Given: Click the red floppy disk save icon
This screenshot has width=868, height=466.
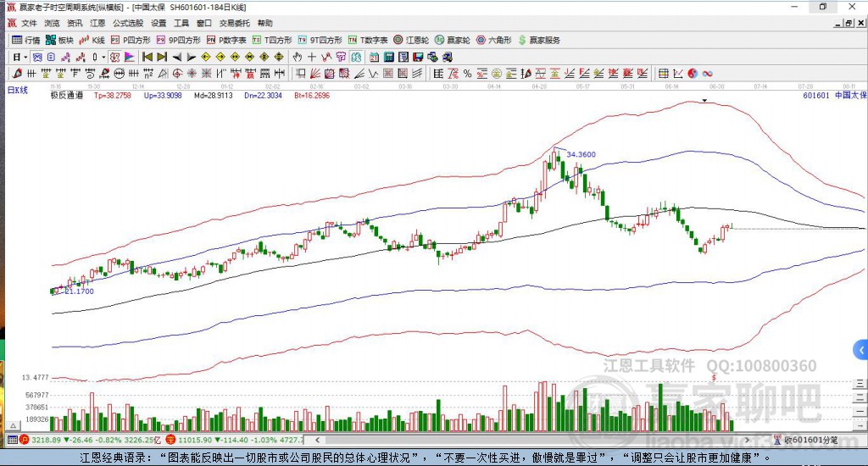Looking at the screenshot, I should click(x=418, y=57).
